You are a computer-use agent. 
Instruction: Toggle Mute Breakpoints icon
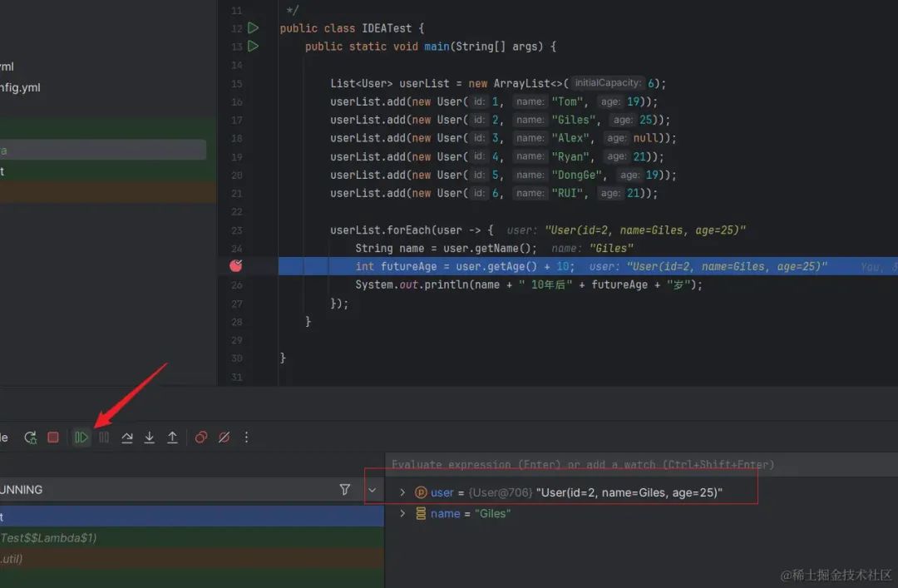click(223, 437)
